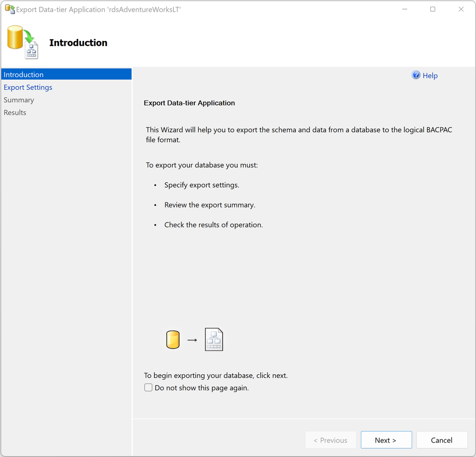Click 'To begin exporting your database' text

(x=215, y=376)
